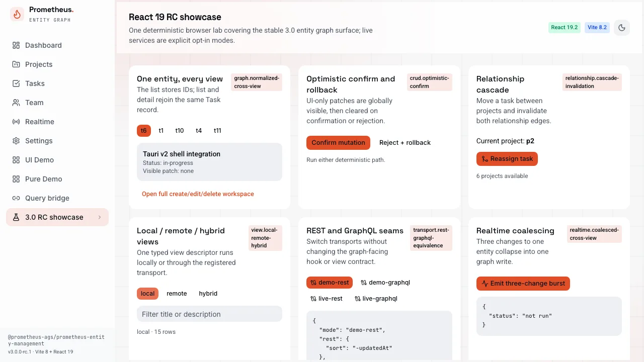Navigate to Query bridge
Image resolution: width=644 pixels, height=362 pixels.
pos(57,198)
